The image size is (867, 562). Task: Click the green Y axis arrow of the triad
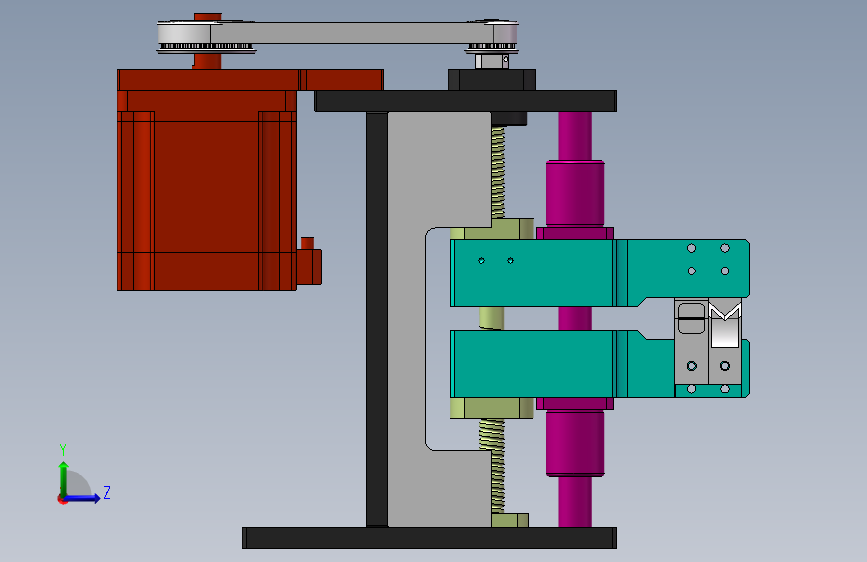pyautogui.click(x=63, y=477)
